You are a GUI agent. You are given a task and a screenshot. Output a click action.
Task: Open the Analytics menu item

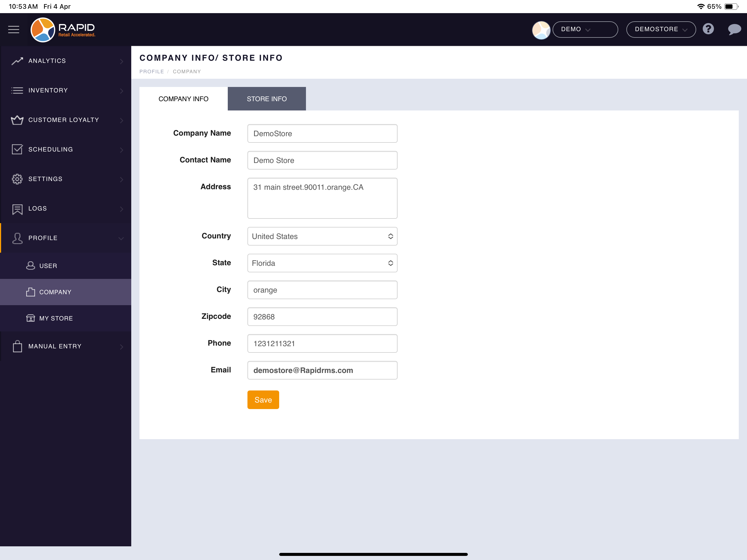(66, 61)
